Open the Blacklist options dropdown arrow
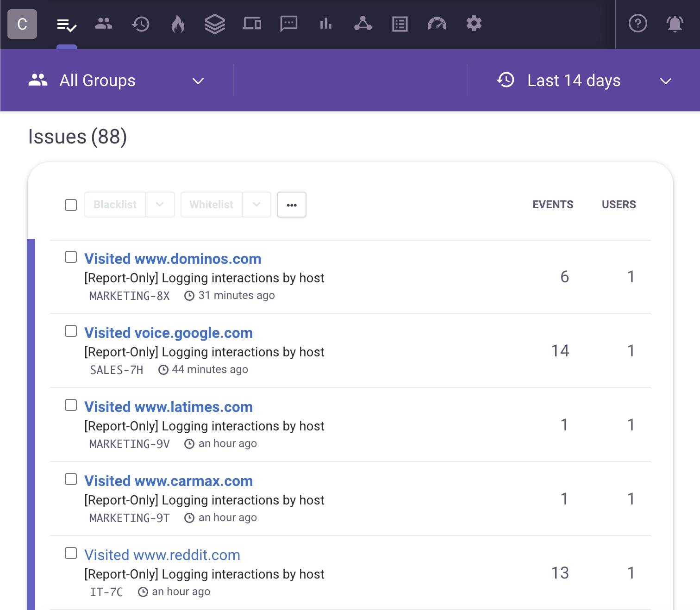The width and height of the screenshot is (700, 610). pyautogui.click(x=160, y=205)
